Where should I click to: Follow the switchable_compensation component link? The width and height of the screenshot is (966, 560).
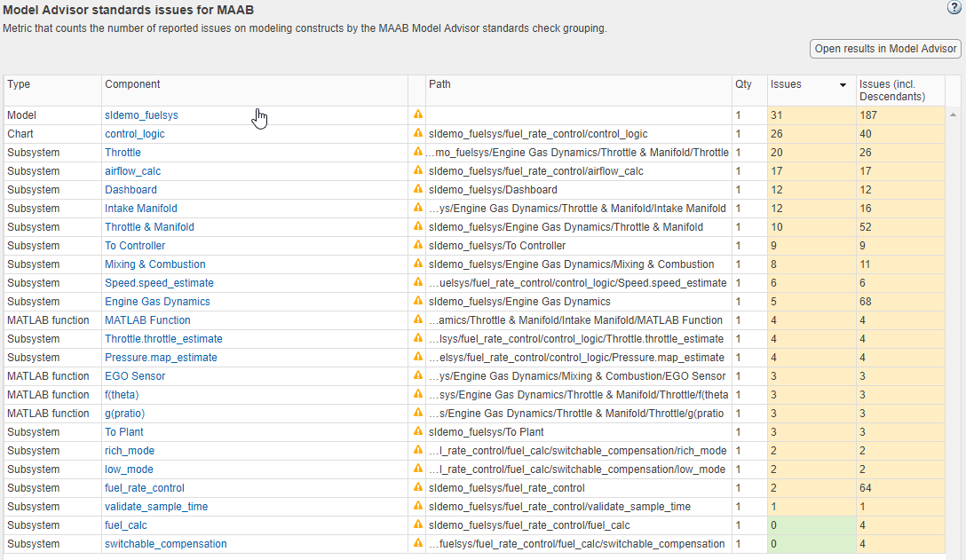coord(165,543)
